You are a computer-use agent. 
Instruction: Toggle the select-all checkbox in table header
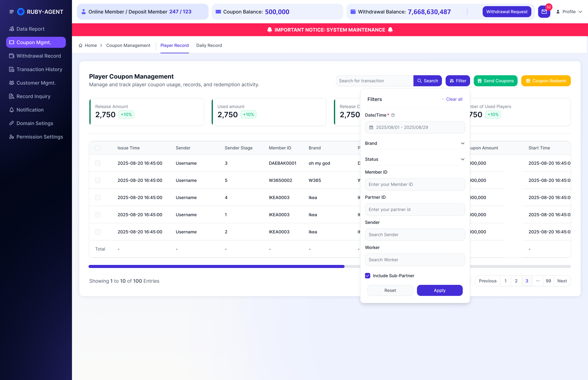pos(98,148)
